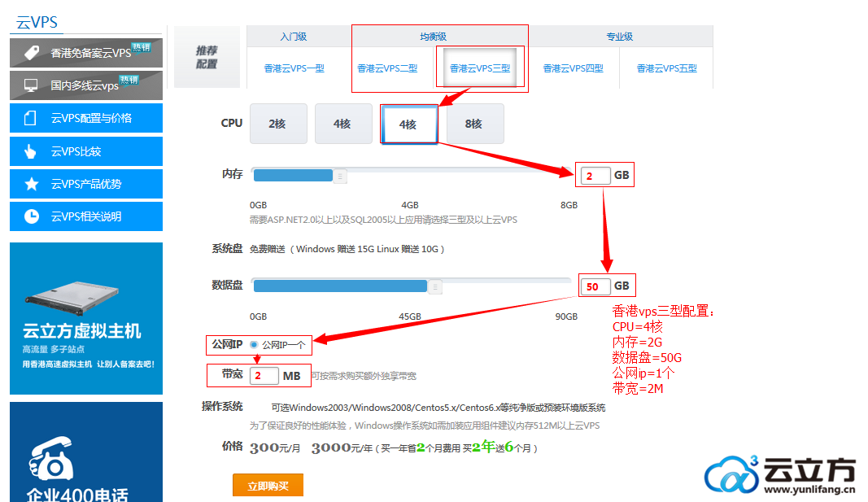
Task: Click the tag icon beside 香港免备案云VPS
Action: (32, 53)
